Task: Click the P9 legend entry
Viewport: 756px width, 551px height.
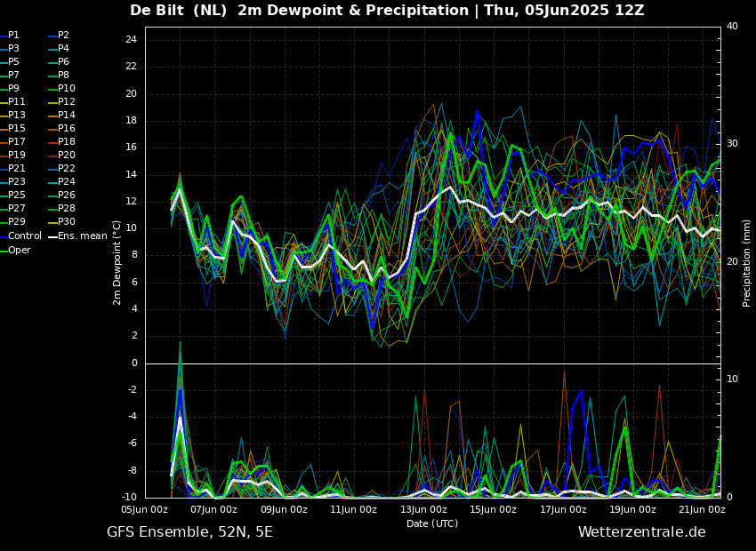Action: (10, 88)
